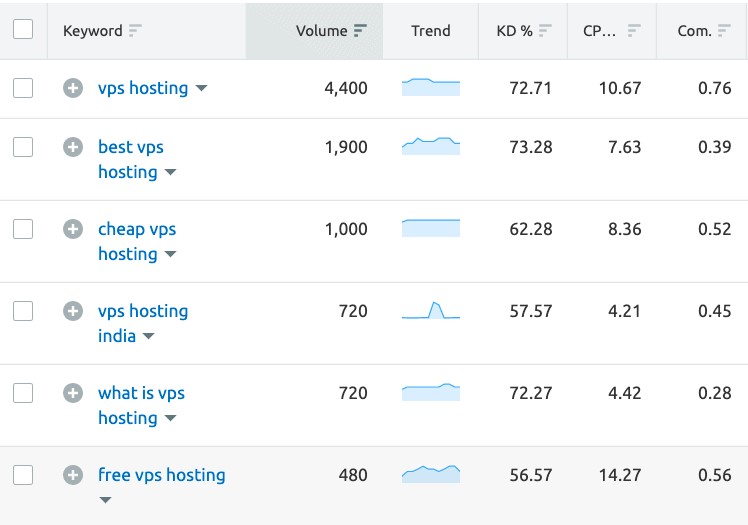This screenshot has height=525, width=748.
Task: Click trend graph for 'cheap vps hosting'
Action: (x=431, y=228)
